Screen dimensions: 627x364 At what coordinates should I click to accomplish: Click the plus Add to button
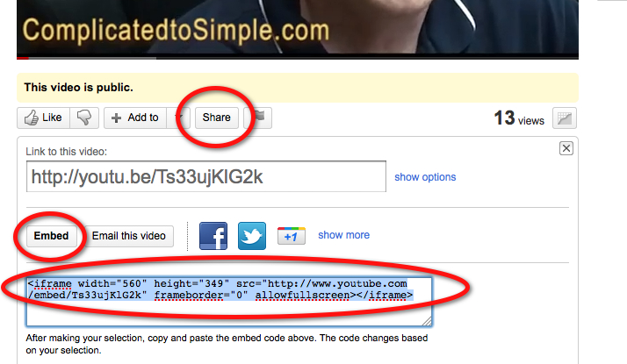[x=135, y=118]
